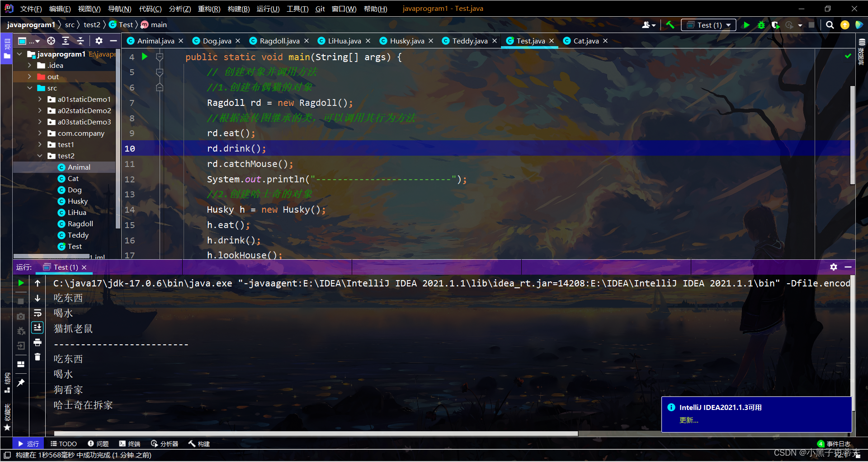Click the 更新... link in notification
The image size is (868, 462).
(x=689, y=420)
